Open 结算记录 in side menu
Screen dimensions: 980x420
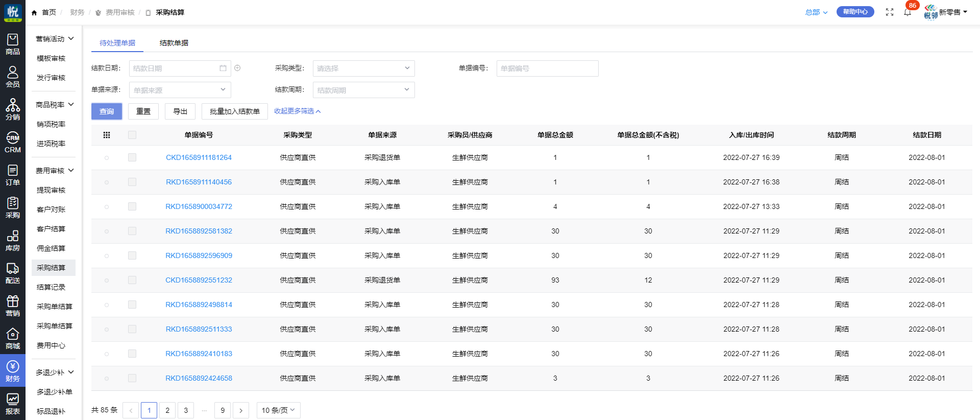tap(51, 287)
